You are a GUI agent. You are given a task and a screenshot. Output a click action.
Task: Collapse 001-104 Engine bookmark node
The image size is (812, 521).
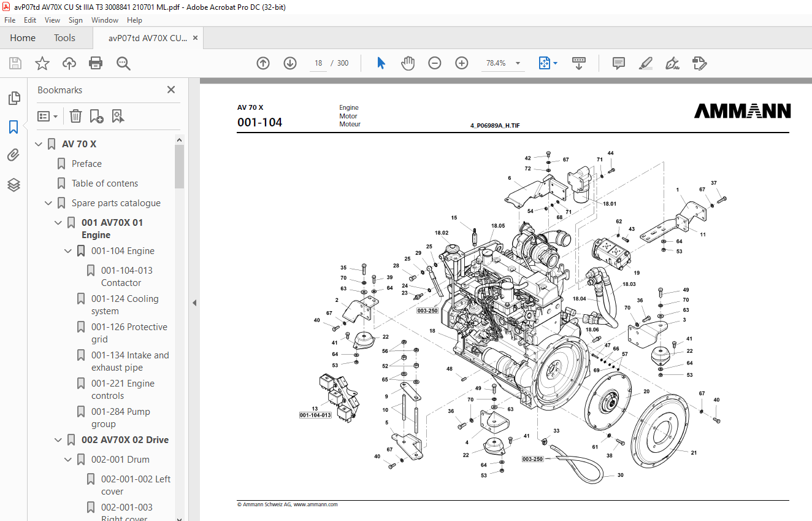coord(68,251)
